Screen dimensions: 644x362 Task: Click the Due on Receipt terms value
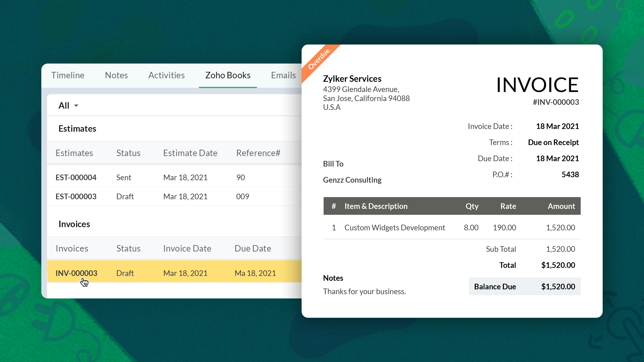coord(553,142)
